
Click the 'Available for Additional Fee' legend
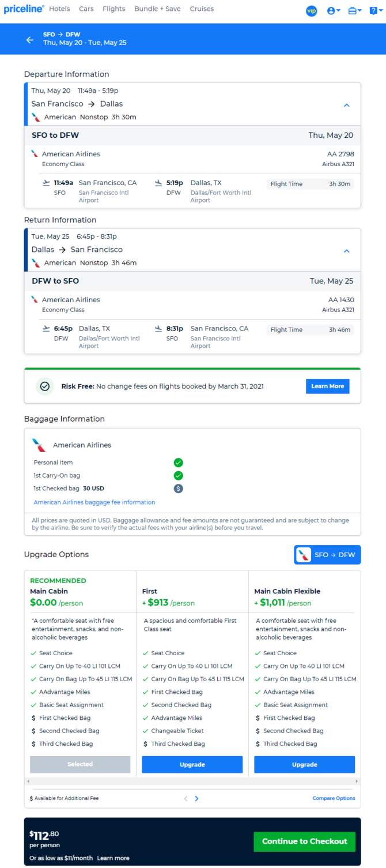pyautogui.click(x=65, y=799)
